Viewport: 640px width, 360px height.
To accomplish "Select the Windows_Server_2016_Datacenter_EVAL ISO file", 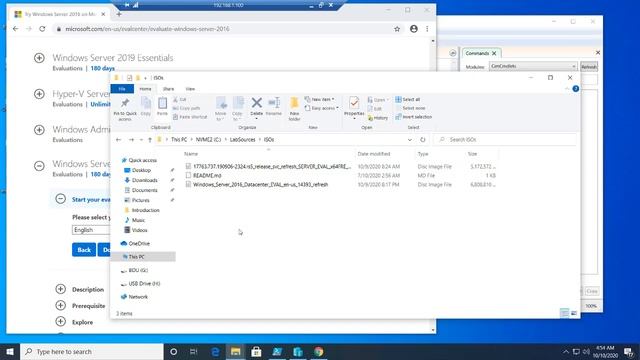I will tap(260, 184).
